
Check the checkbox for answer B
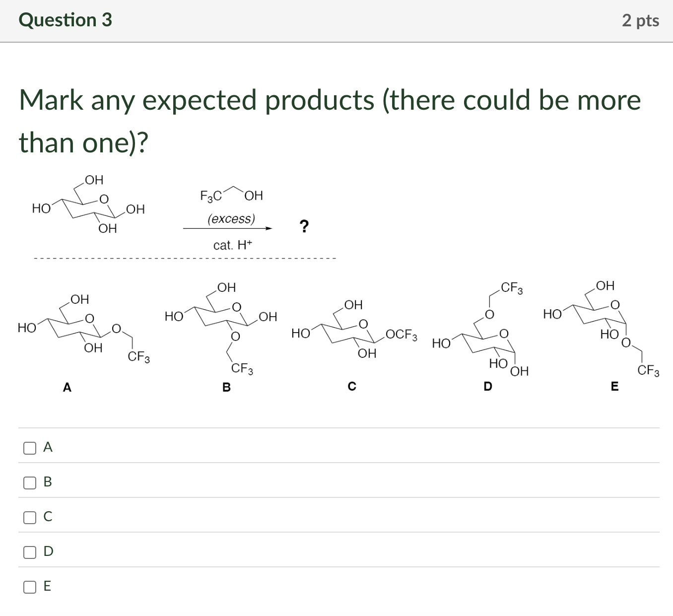[x=30, y=482]
